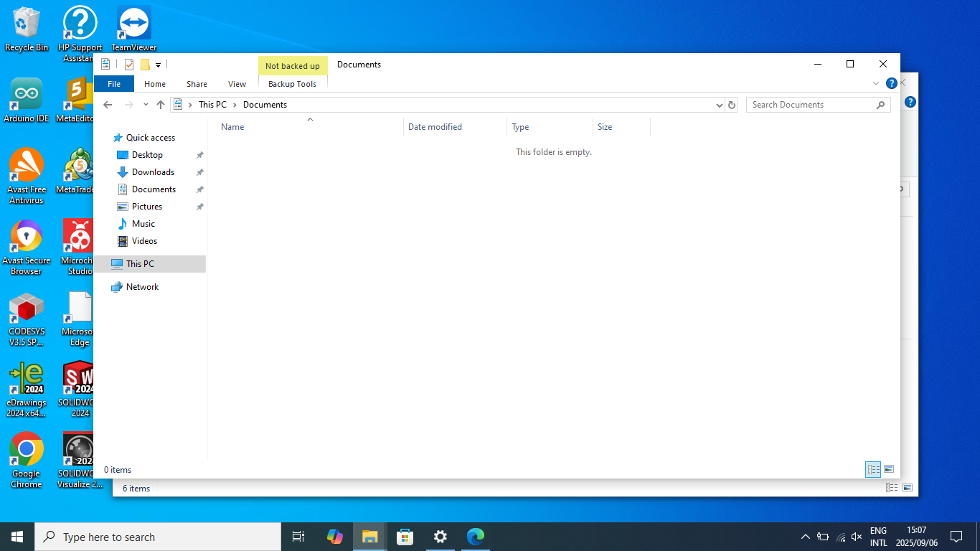Unpin Downloads from Quick access
Viewport: 980px width, 551px height.
pos(199,171)
